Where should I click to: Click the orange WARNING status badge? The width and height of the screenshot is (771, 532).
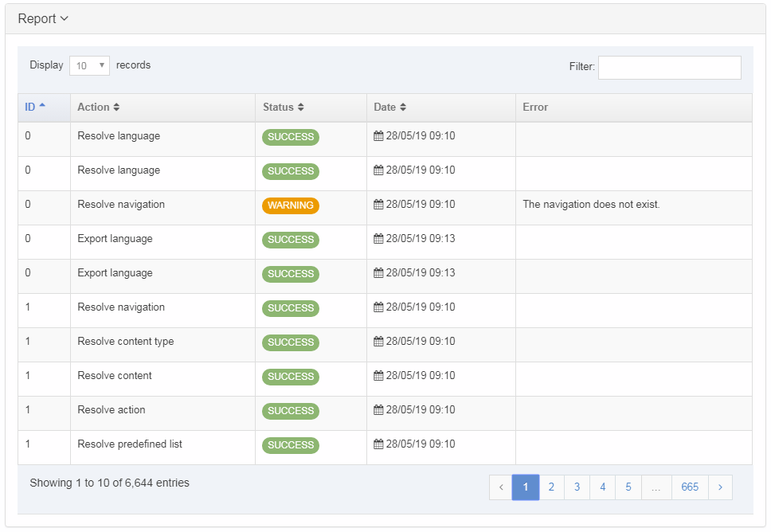click(290, 205)
